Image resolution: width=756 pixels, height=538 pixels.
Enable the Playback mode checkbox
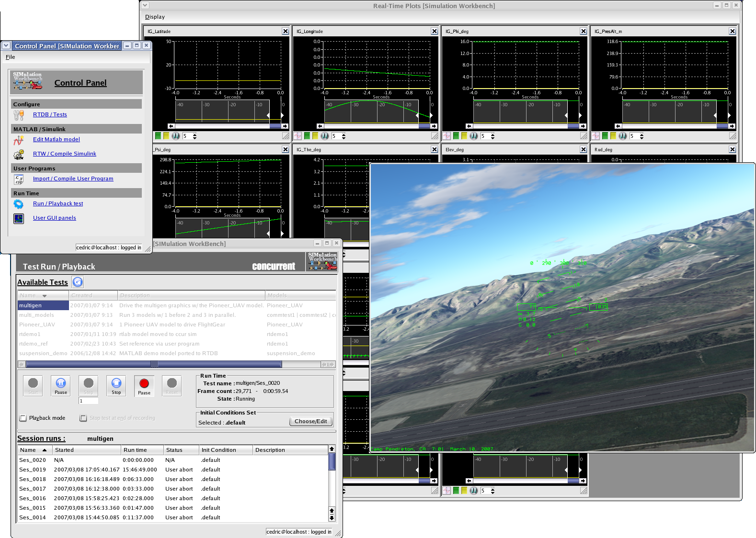tap(23, 418)
